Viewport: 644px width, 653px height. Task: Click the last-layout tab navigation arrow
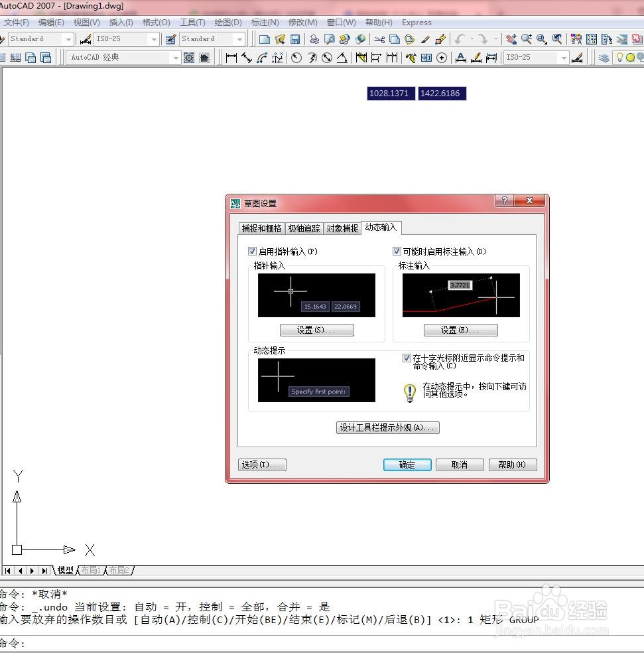tap(44, 571)
